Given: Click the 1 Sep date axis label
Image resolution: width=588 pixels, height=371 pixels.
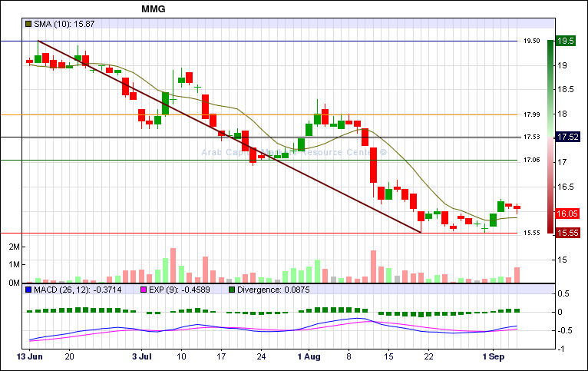Looking at the screenshot, I should (x=494, y=356).
